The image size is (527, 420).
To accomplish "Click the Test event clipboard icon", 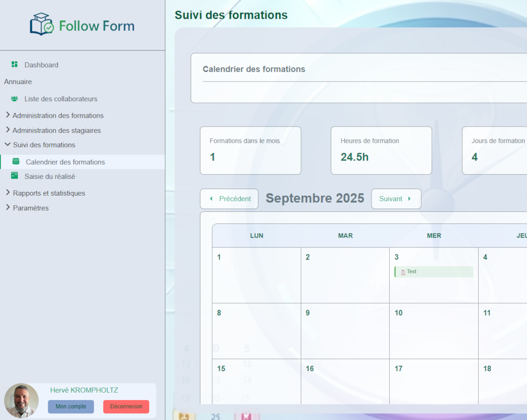I will (403, 272).
